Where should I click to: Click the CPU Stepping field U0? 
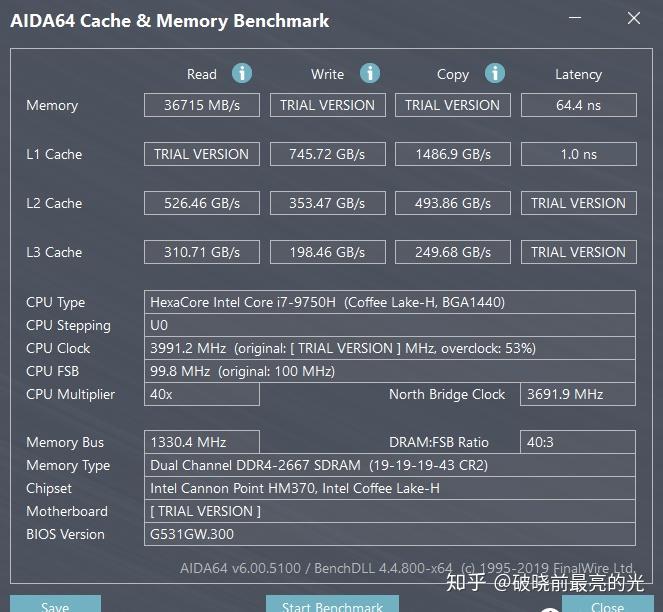click(x=390, y=325)
